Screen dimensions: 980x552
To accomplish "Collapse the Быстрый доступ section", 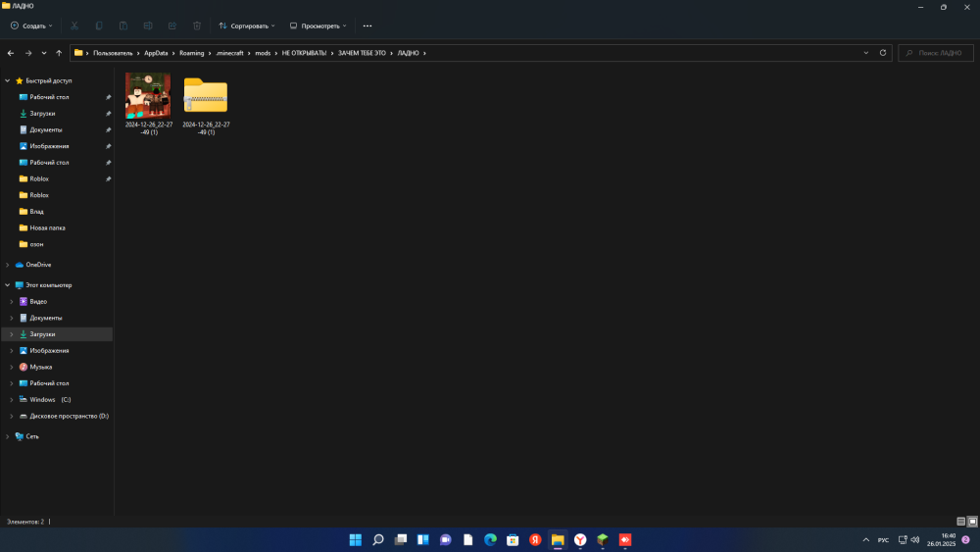I will coord(8,80).
